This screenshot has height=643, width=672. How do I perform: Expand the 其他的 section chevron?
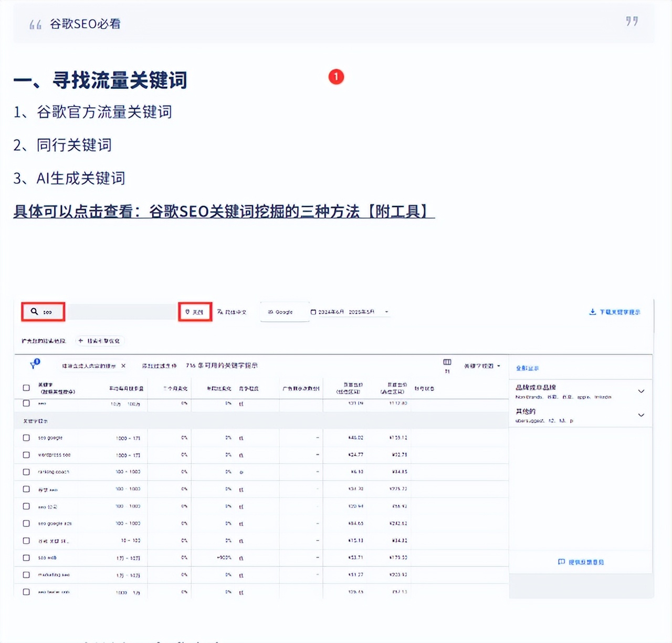[641, 415]
